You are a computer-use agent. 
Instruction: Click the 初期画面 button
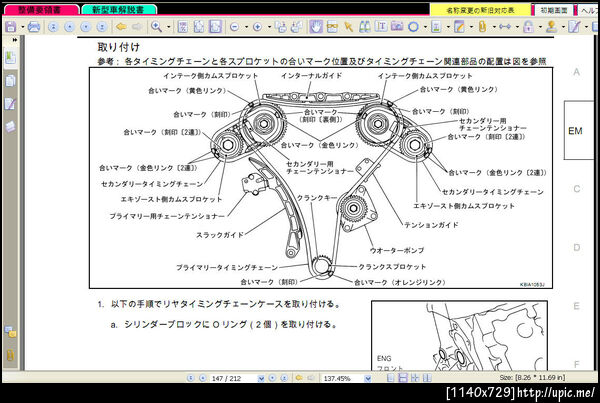tap(553, 10)
